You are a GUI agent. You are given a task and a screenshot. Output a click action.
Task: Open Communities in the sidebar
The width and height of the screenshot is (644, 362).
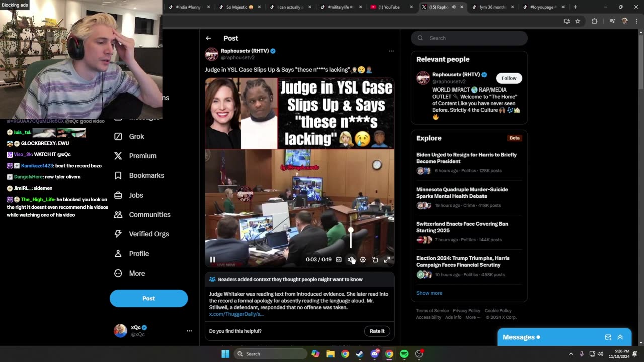point(142,214)
